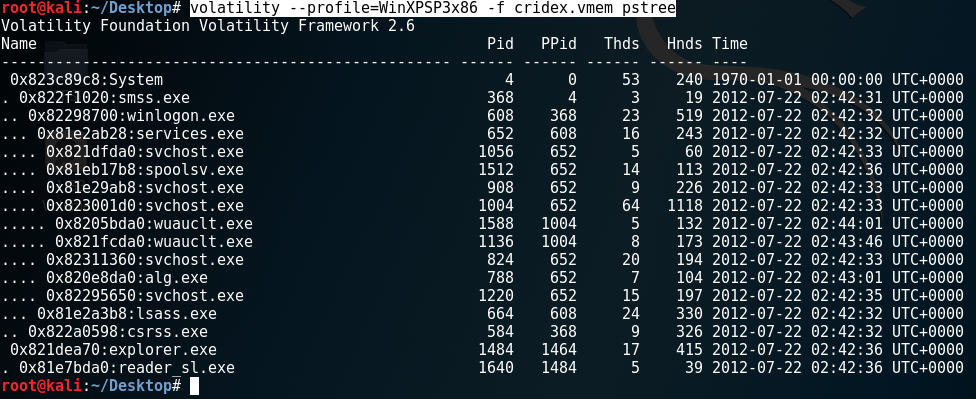The image size is (976, 399).
Task: Click the 'Hnds' column header
Action: coord(685,44)
